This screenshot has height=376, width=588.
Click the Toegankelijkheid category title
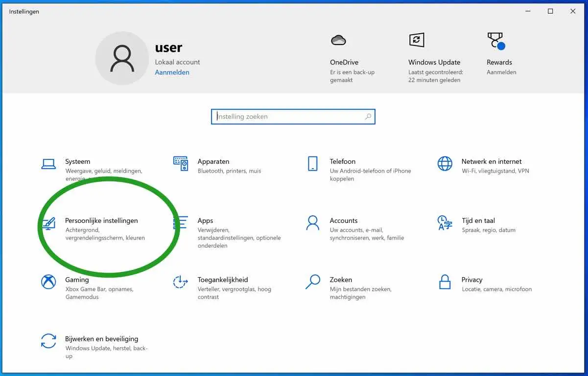(x=223, y=280)
